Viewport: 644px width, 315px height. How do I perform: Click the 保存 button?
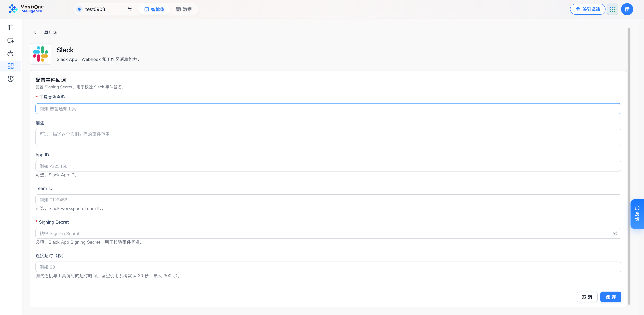611,297
